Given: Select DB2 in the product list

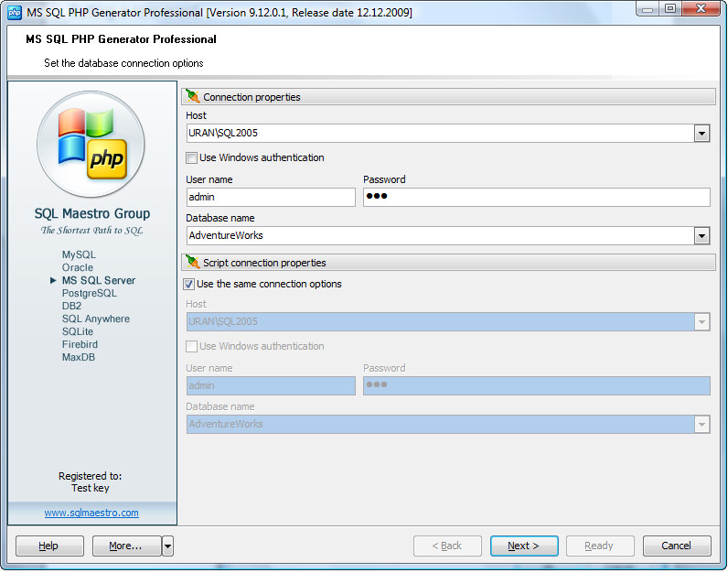Looking at the screenshot, I should [x=72, y=307].
